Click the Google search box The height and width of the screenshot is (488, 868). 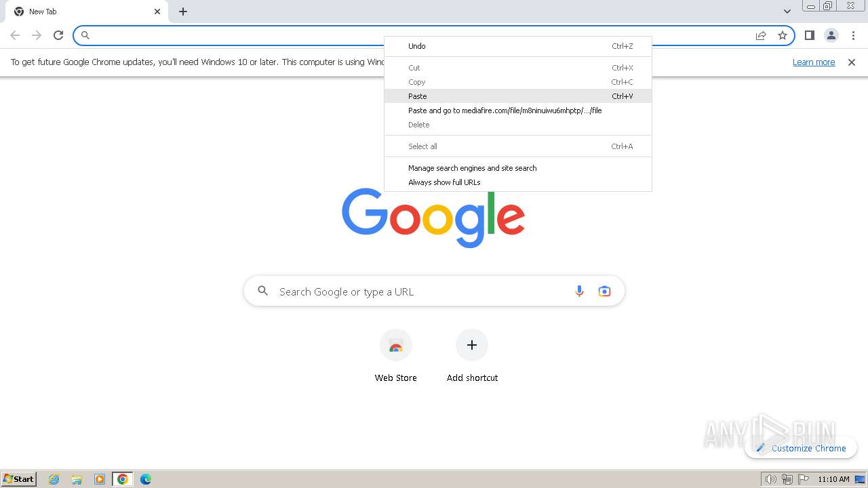(434, 291)
